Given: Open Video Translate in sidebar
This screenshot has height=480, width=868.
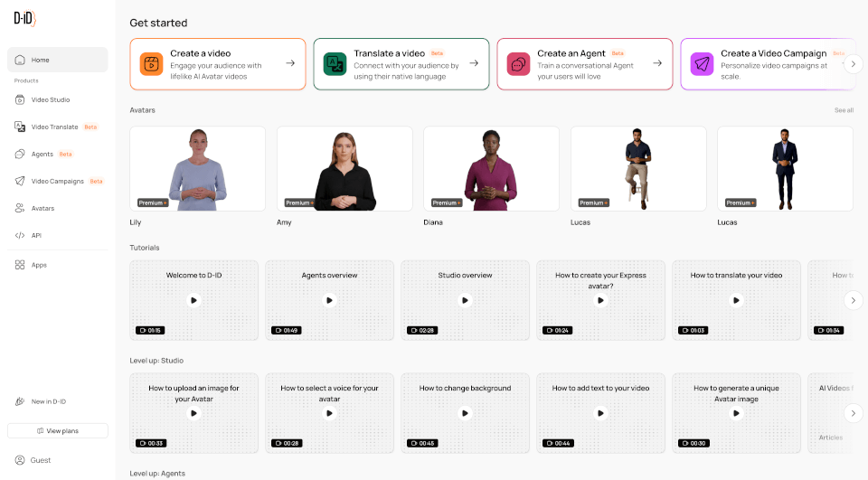Looking at the screenshot, I should [54, 127].
